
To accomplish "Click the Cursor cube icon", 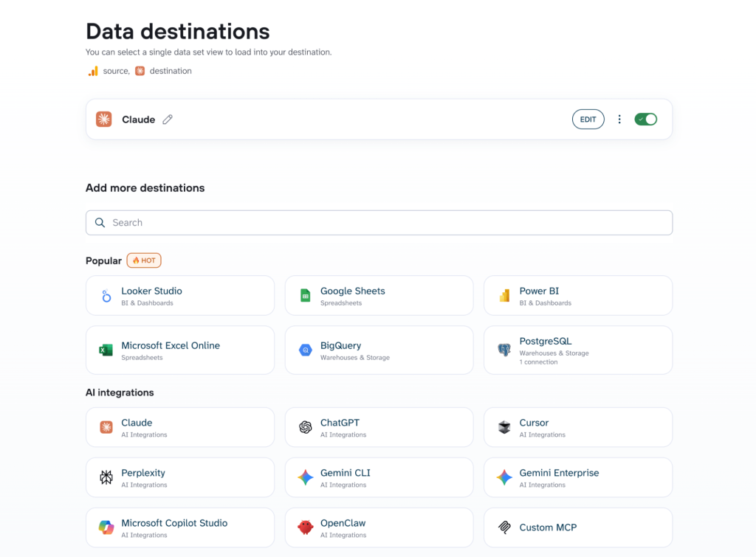I will [x=504, y=427].
